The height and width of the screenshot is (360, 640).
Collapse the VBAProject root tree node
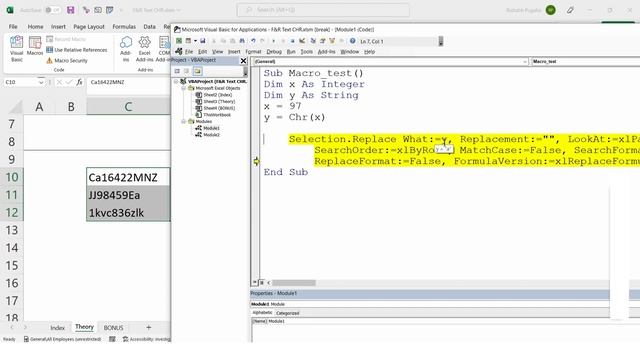(176, 81)
